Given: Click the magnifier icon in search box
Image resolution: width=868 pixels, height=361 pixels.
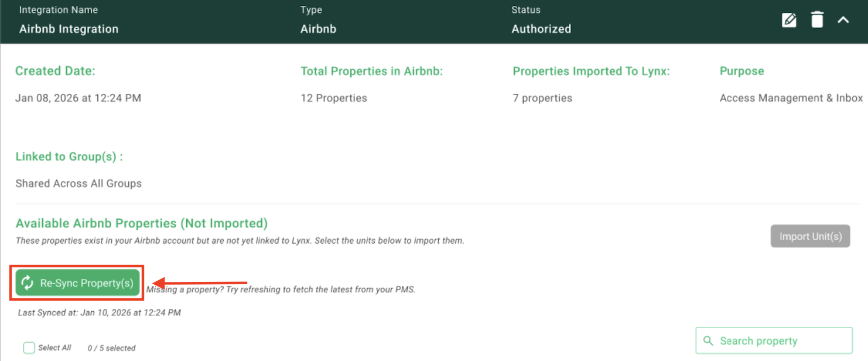Looking at the screenshot, I should point(708,340).
